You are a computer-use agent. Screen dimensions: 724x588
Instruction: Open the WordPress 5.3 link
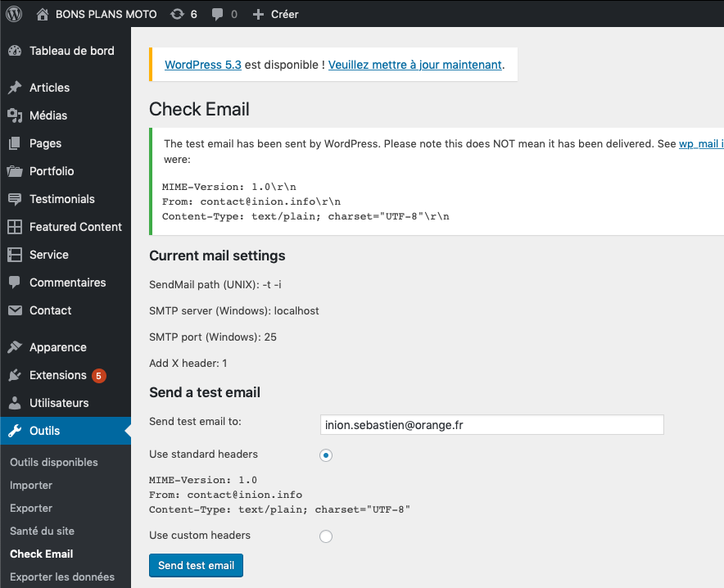click(x=203, y=65)
